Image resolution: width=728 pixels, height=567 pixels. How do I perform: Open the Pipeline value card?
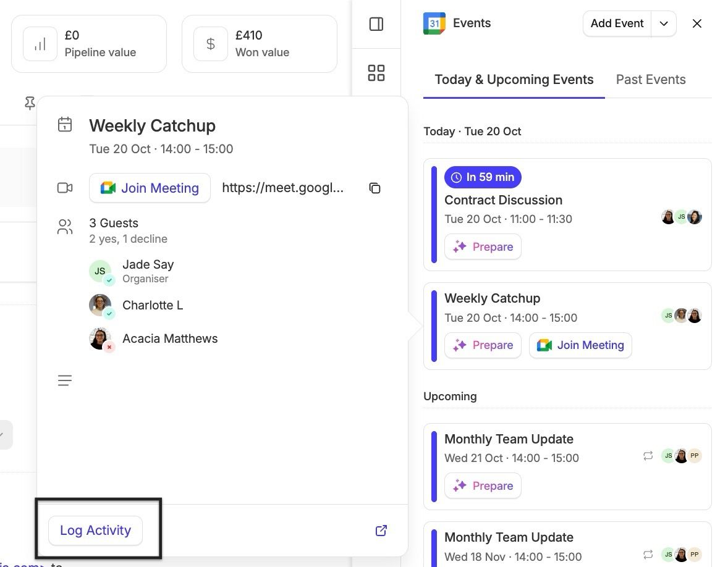pos(88,44)
